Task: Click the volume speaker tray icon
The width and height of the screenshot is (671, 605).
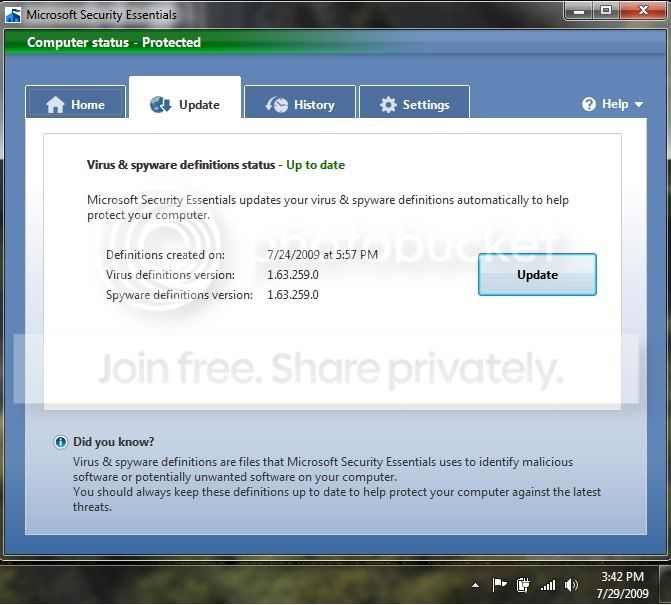Action: (571, 584)
